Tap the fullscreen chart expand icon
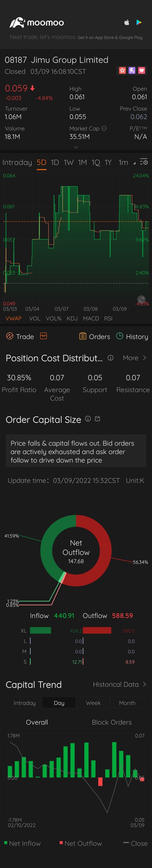Image resolution: width=152 pixels, height=868 pixels. [x=142, y=299]
